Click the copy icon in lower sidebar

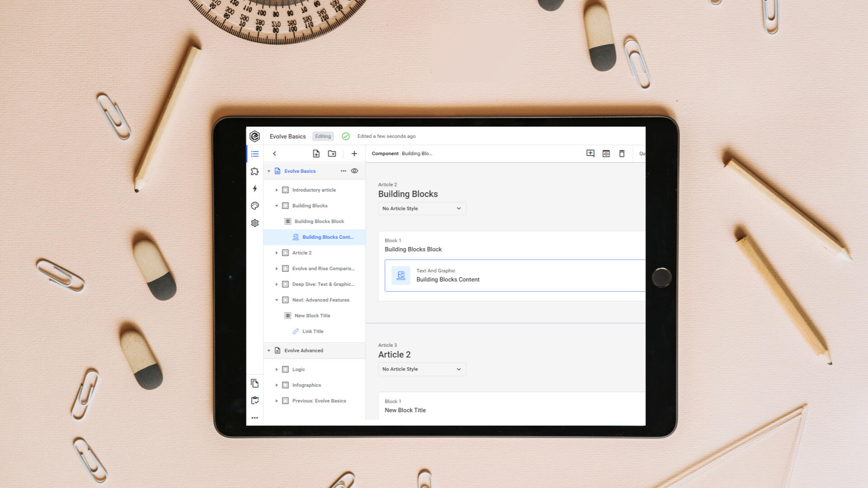[x=255, y=383]
